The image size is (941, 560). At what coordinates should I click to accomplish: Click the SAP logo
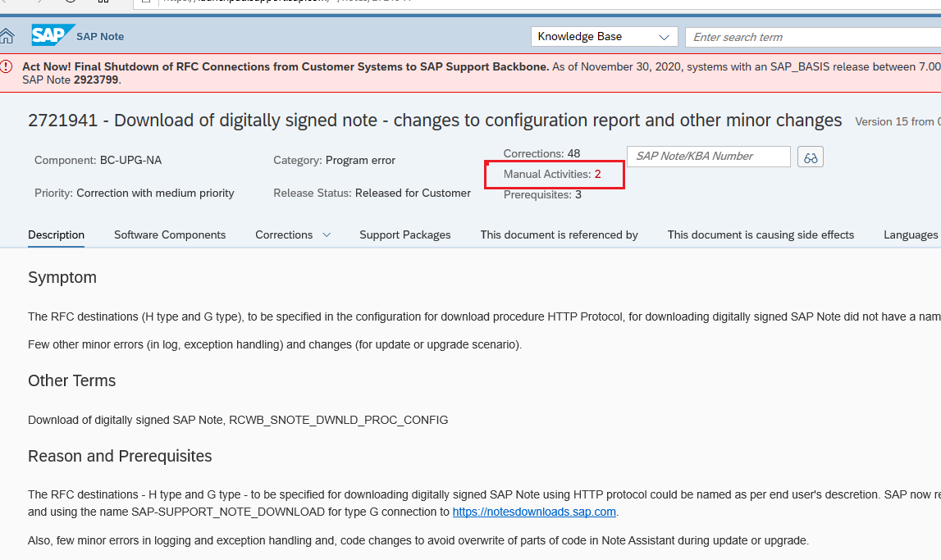[53, 34]
